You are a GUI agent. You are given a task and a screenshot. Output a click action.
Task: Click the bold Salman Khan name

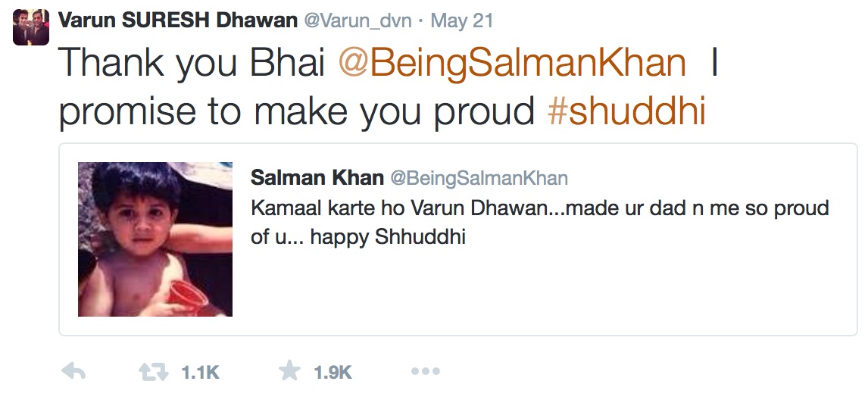pos(317,178)
